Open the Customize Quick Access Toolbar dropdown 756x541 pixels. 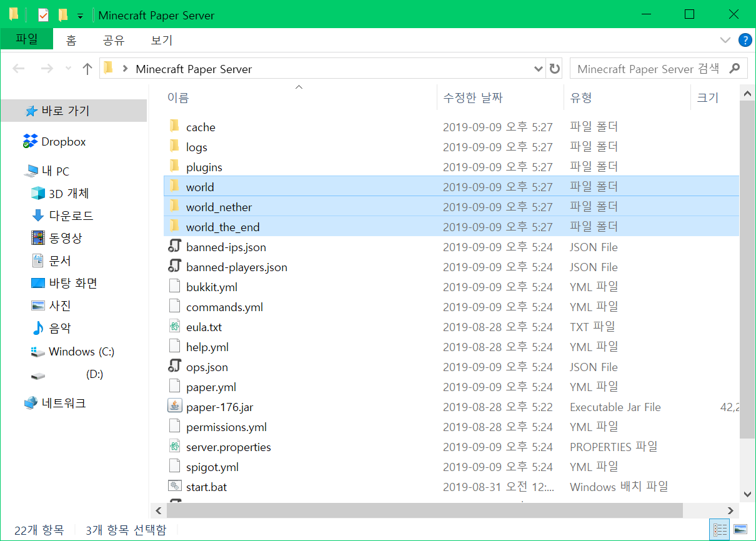[x=80, y=16]
